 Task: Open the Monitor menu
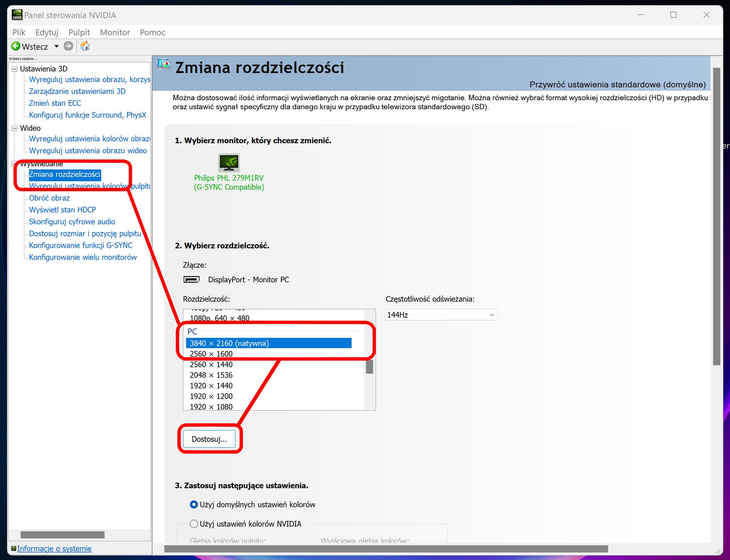coord(115,32)
